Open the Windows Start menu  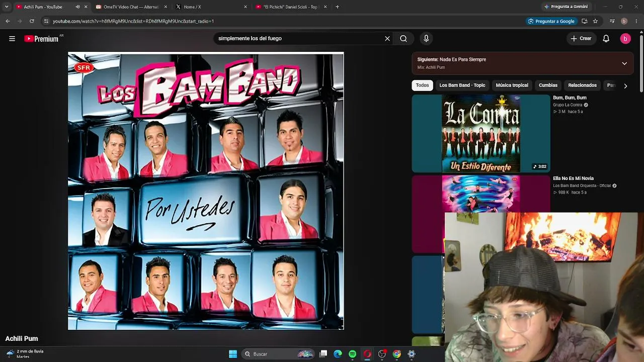click(x=233, y=354)
